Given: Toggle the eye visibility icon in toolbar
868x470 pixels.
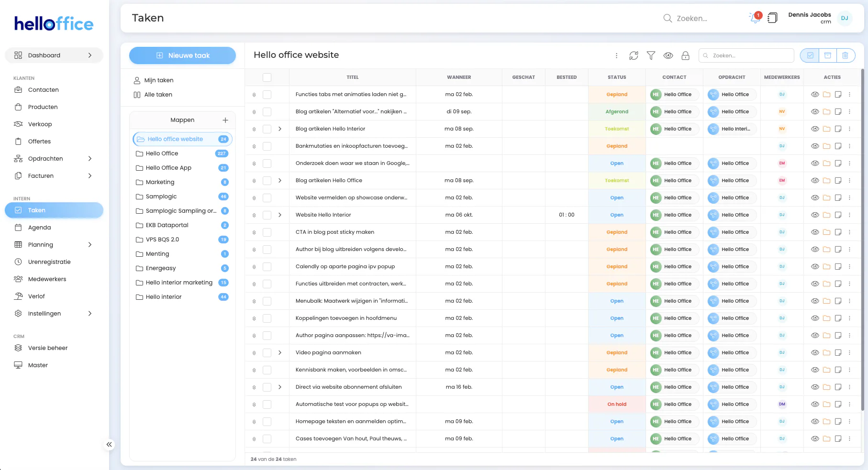Looking at the screenshot, I should coord(668,55).
